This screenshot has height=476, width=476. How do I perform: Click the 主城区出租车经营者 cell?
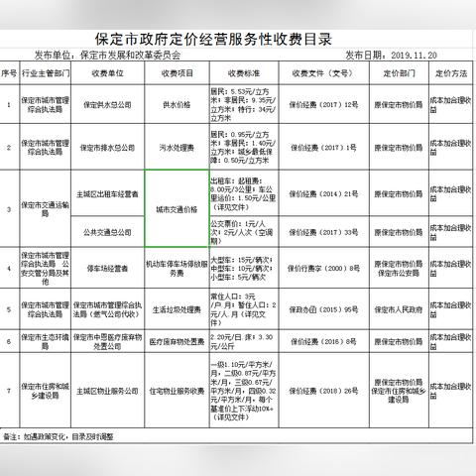tap(107, 193)
